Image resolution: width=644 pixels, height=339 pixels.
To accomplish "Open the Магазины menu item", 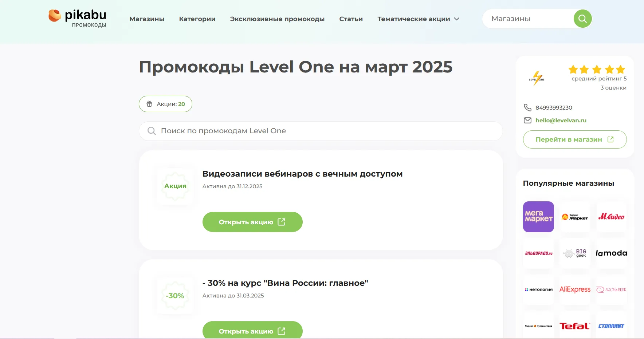I will click(147, 19).
